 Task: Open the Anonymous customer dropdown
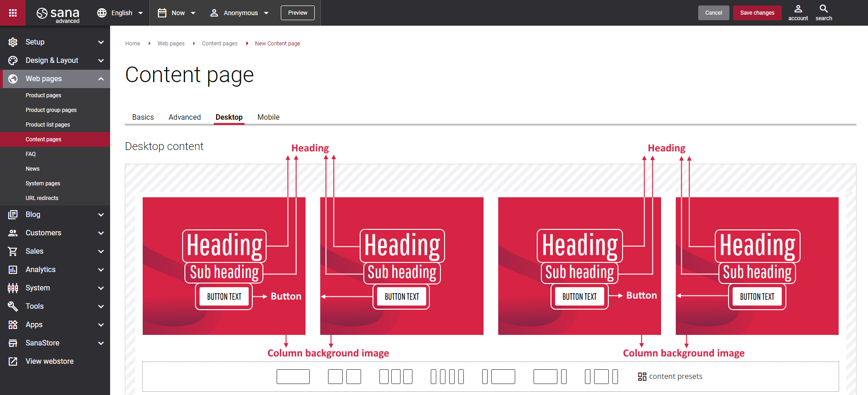239,13
